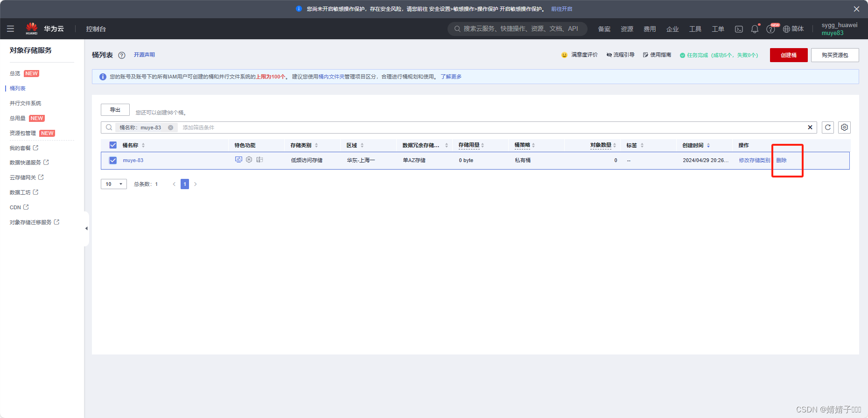Click the 创建桶 button
Screen dimensions: 868x418
point(789,55)
